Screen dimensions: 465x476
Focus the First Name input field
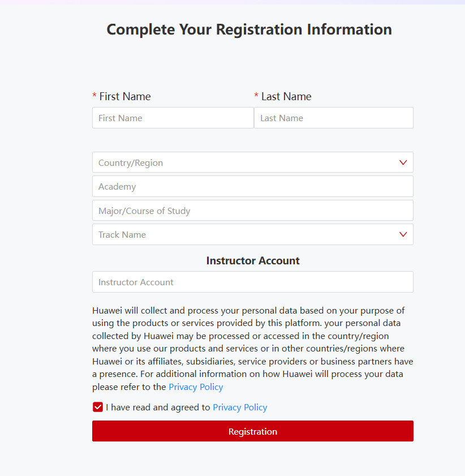173,118
